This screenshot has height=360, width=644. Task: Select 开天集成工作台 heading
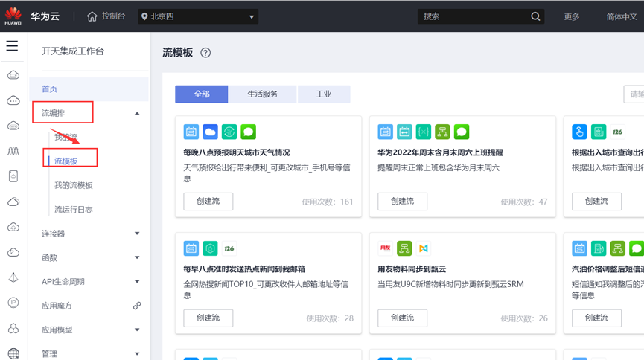[x=73, y=51]
